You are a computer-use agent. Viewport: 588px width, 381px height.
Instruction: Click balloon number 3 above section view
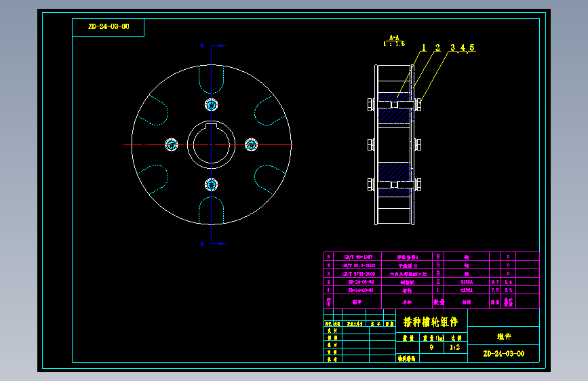pos(452,47)
